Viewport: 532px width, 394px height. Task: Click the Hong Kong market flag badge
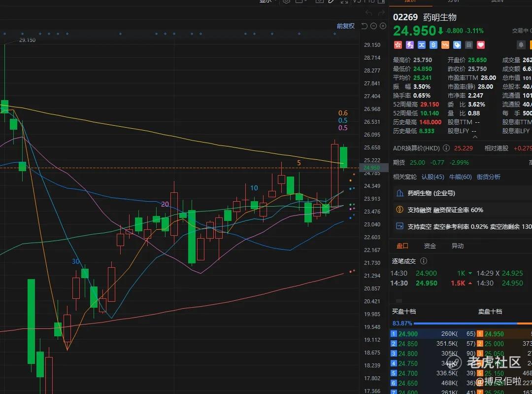(x=398, y=45)
